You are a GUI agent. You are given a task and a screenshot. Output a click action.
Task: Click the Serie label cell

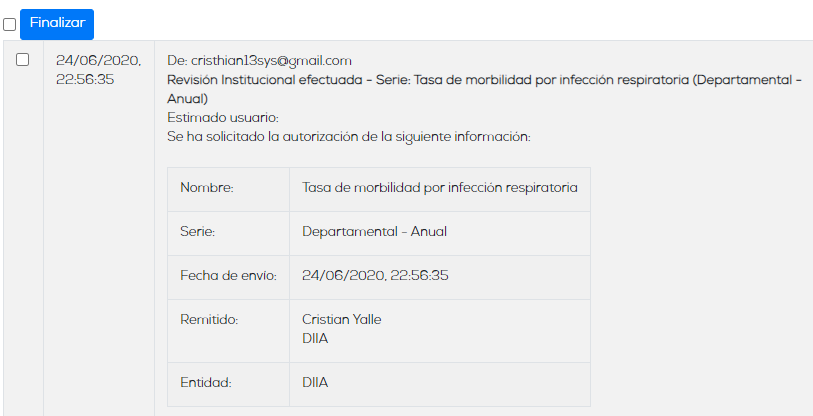[x=228, y=233]
